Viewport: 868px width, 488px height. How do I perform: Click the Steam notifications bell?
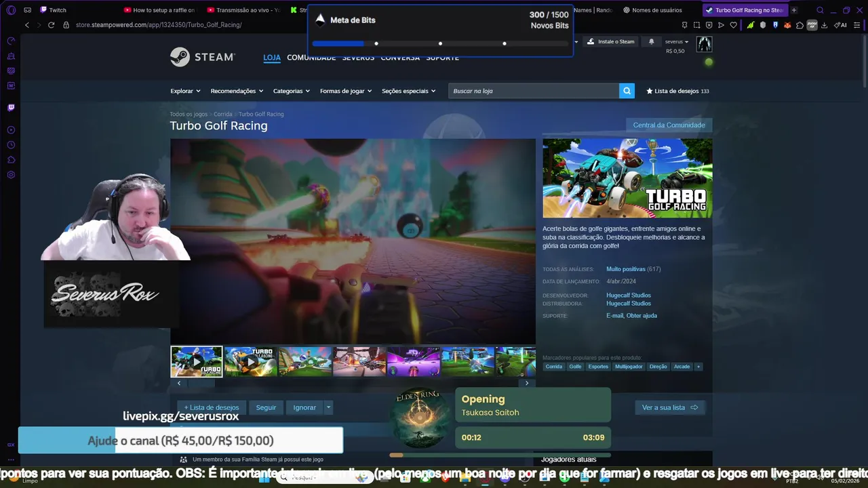(652, 41)
